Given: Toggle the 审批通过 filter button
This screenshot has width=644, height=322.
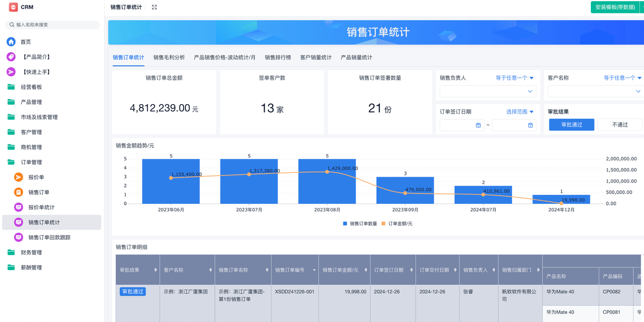Looking at the screenshot, I should tap(572, 125).
